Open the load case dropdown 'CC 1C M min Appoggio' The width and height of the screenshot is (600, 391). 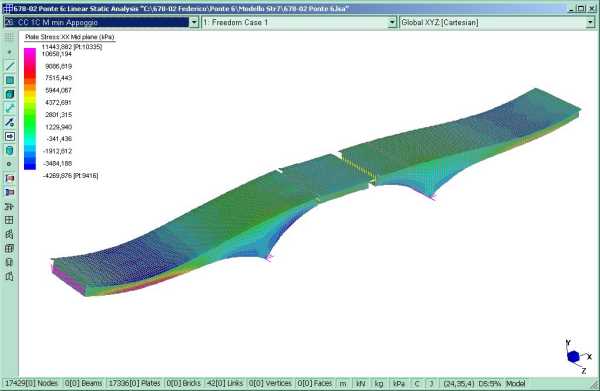[101, 23]
